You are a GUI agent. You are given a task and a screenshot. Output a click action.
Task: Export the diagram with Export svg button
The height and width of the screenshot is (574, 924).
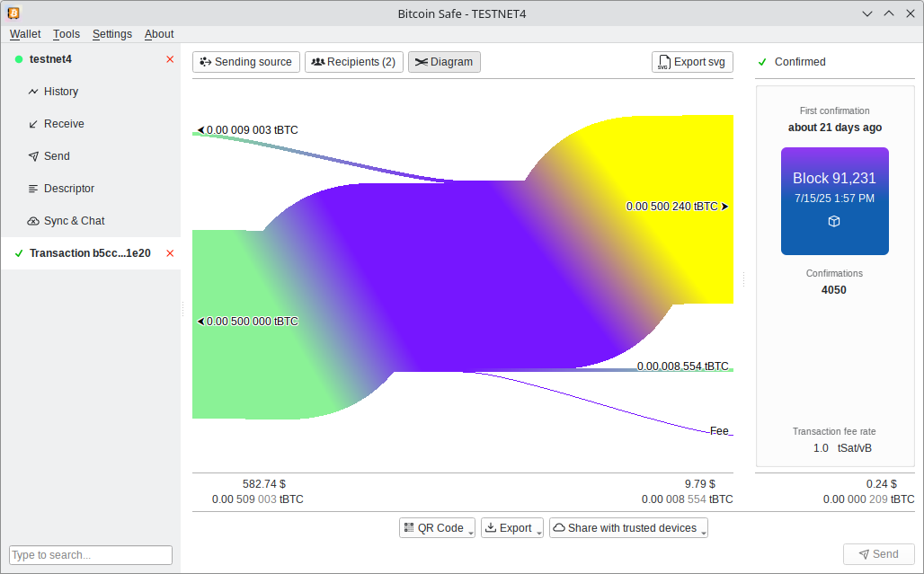(692, 62)
